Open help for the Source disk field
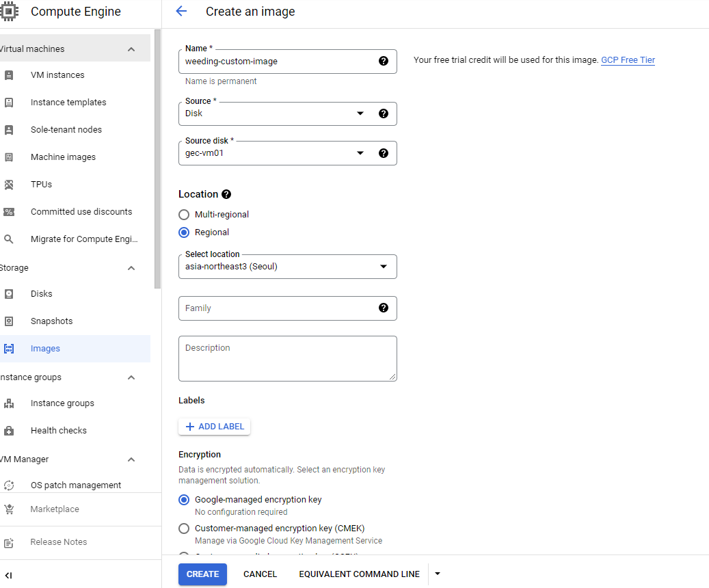The image size is (709, 588). pyautogui.click(x=384, y=153)
